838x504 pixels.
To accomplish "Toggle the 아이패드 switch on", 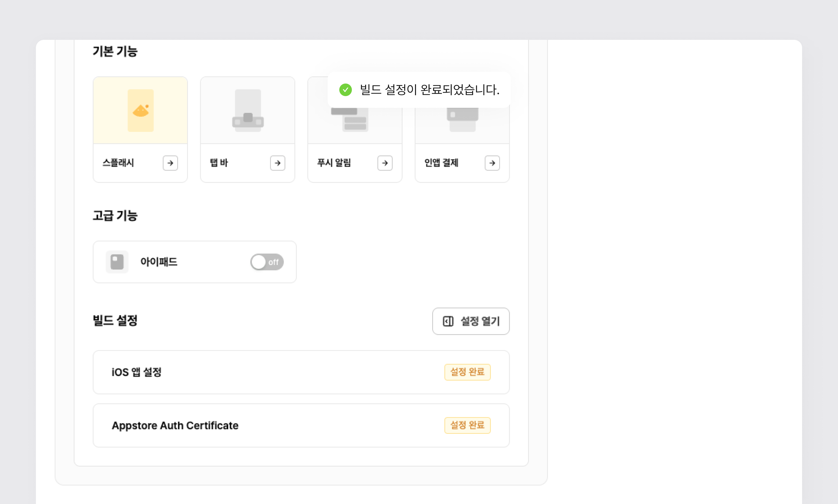I will point(267,262).
